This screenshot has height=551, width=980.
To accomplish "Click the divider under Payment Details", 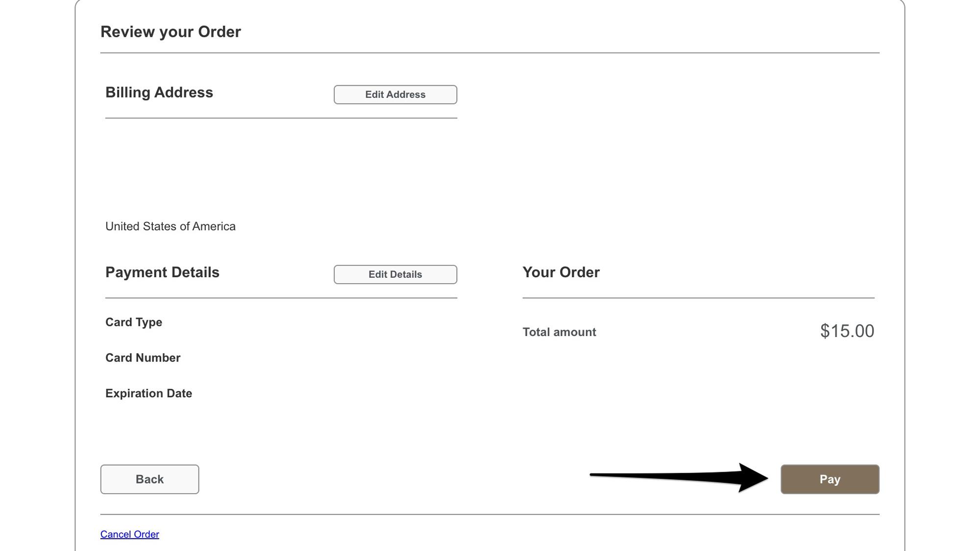I will click(281, 296).
